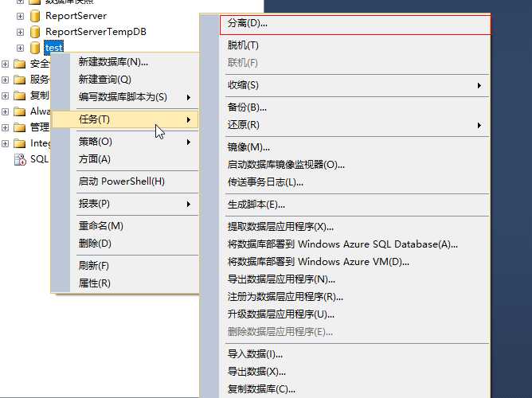Expand the 安全 folder node
Screen dimensions: 532x398
[x=5, y=64]
